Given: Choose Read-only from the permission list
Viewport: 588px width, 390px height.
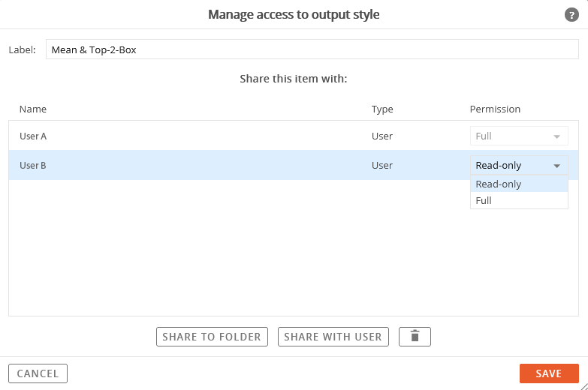Looking at the screenshot, I should click(519, 184).
